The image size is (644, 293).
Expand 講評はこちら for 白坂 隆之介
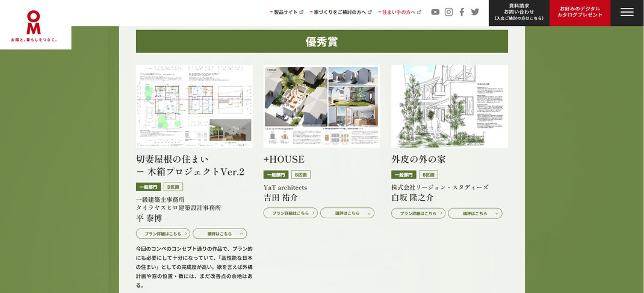click(475, 213)
